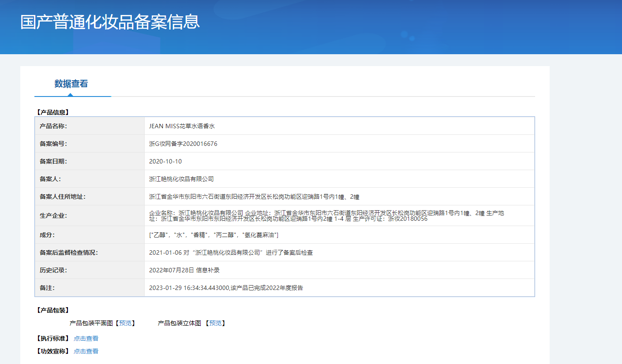Select filing date 2020-10-10
This screenshot has width=622, height=364.
click(165, 161)
